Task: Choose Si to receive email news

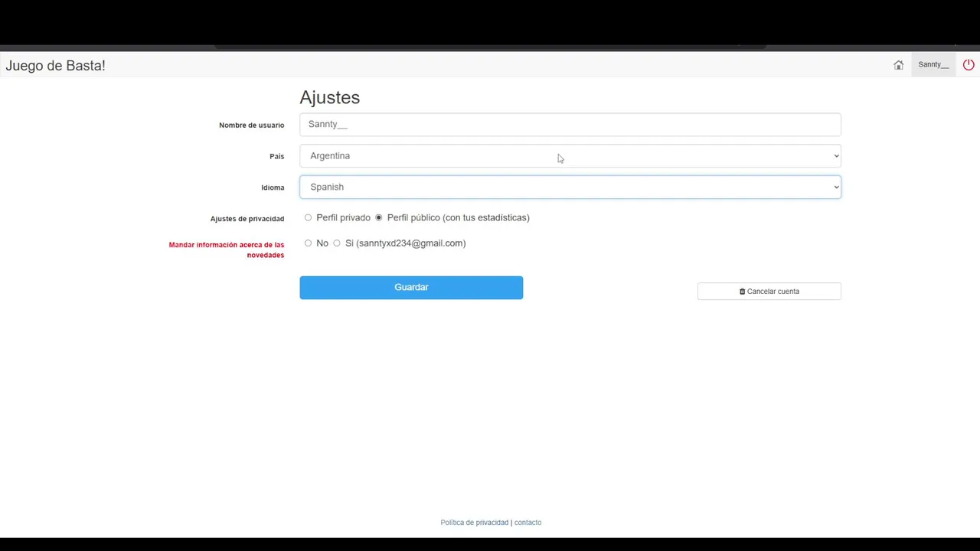Action: (337, 243)
